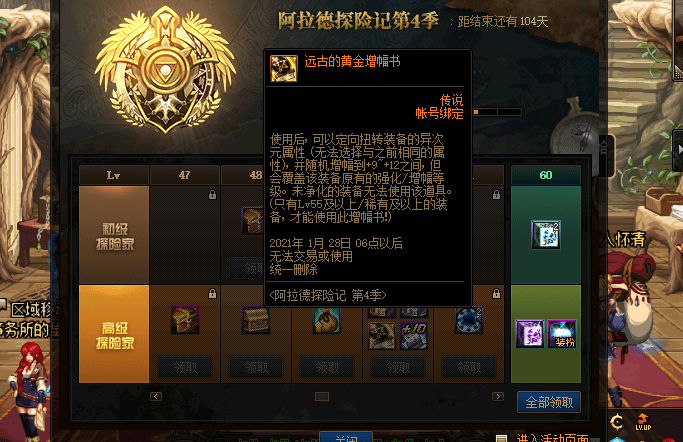Viewport: 683px width, 442px height.
Task: Click the blue disc reward icon
Action: click(469, 321)
